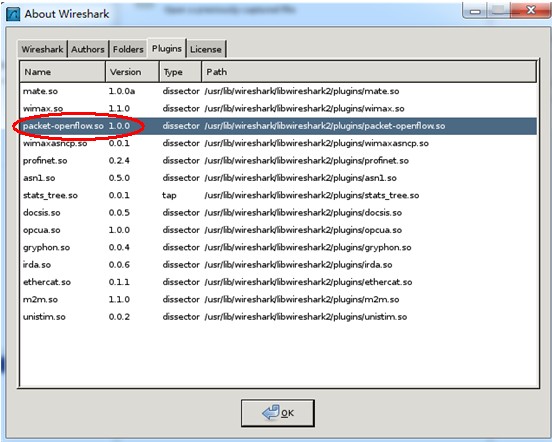Select the stats_tree.so plugin name
The height and width of the screenshot is (442, 552).
tap(50, 195)
